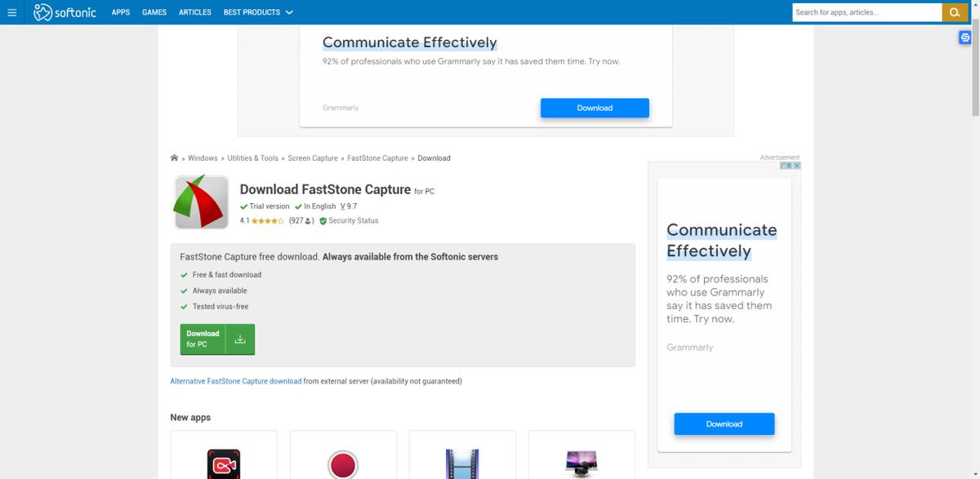
Task: Open the Articles menu item
Action: [x=194, y=12]
